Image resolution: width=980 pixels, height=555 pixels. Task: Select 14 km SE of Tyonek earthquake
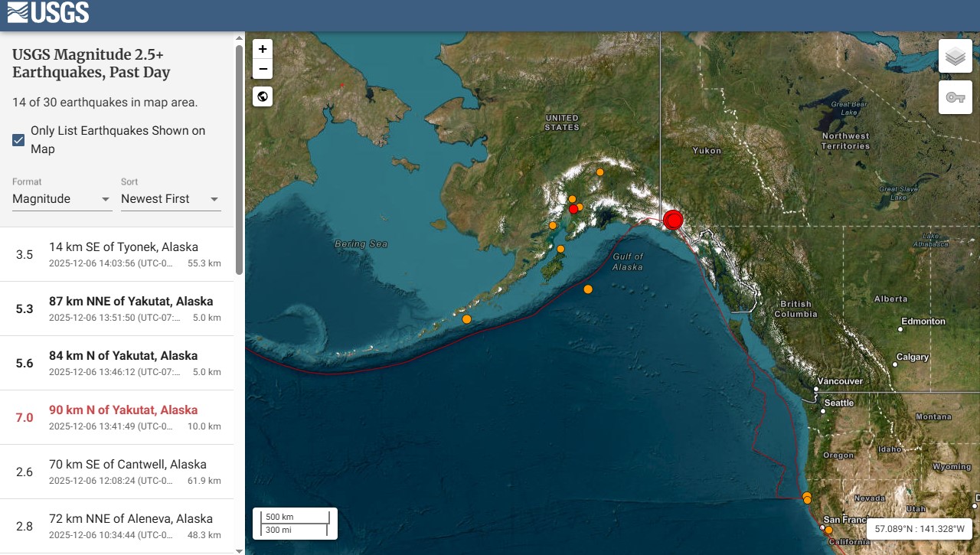(122, 254)
